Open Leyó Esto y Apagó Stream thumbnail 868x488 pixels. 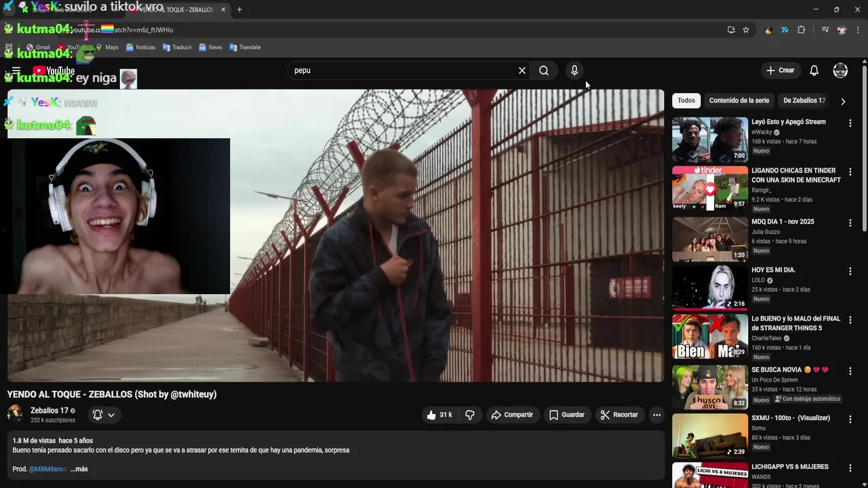[710, 140]
